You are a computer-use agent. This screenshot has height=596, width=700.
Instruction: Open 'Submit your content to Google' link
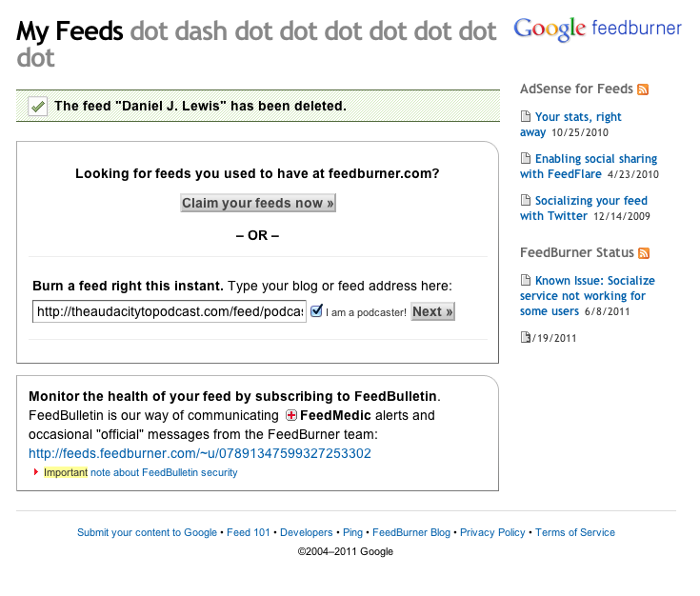(147, 533)
